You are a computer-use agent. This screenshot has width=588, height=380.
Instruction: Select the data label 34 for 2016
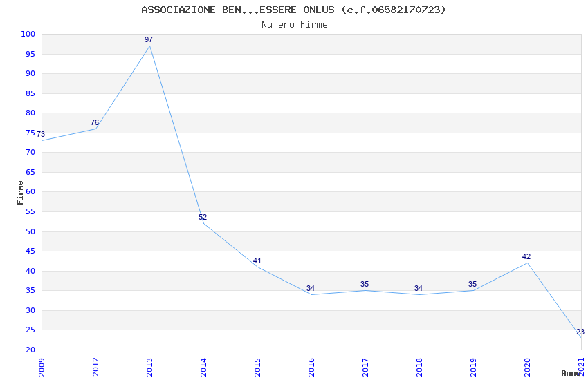coord(311,288)
